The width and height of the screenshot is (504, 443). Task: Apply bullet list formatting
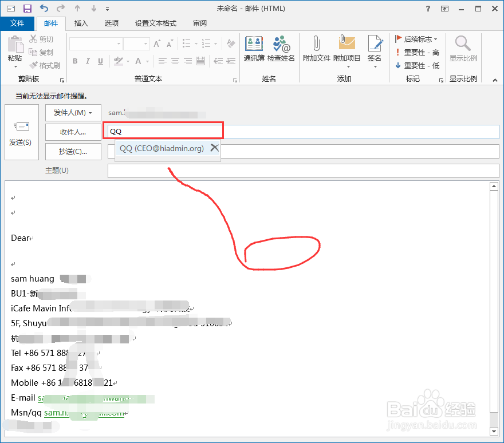(x=187, y=43)
